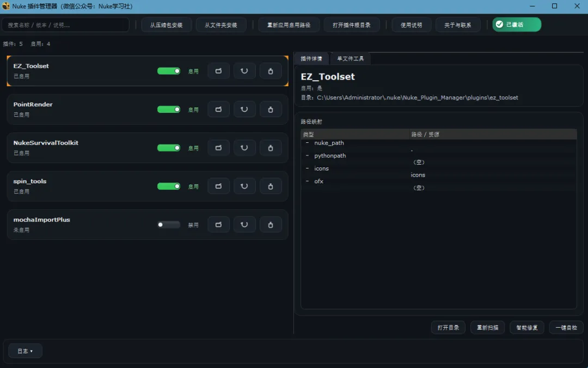The height and width of the screenshot is (368, 588).
Task: Expand the 日志 log dropdown
Action: click(x=25, y=351)
